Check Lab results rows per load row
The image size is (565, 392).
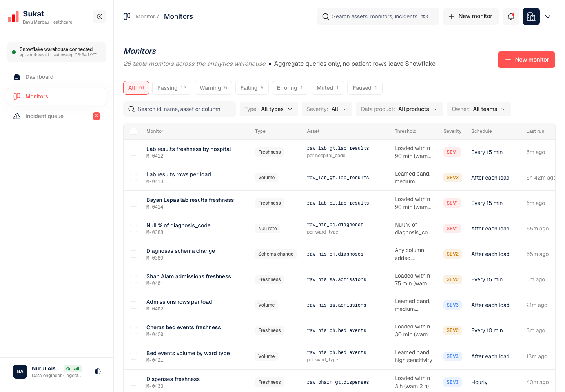point(133,178)
